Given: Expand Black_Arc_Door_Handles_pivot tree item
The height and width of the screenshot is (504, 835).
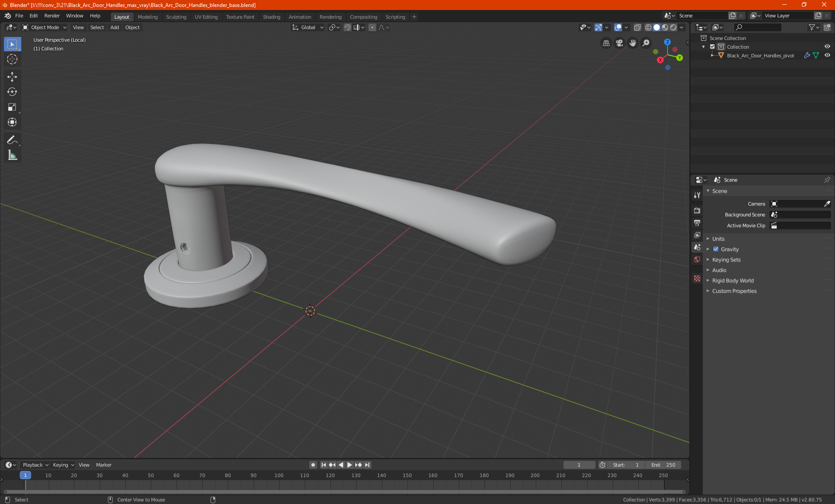Looking at the screenshot, I should coord(712,56).
